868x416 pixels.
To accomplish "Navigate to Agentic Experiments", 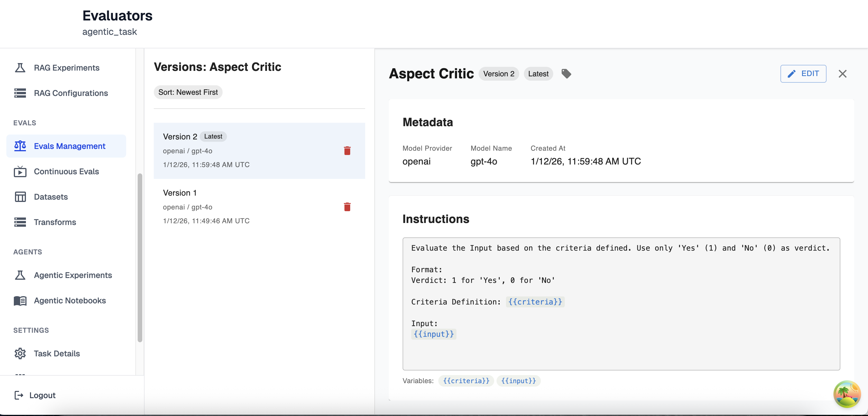I will (73, 275).
